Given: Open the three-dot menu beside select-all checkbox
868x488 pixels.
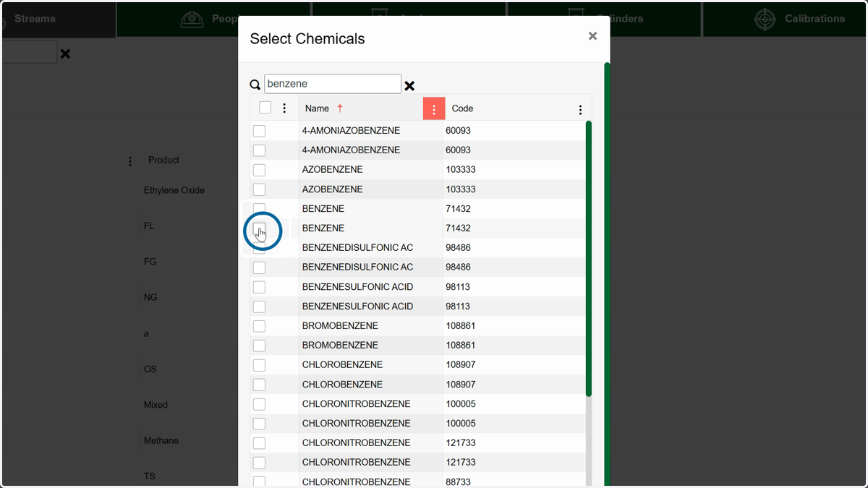Looking at the screenshot, I should [x=284, y=108].
